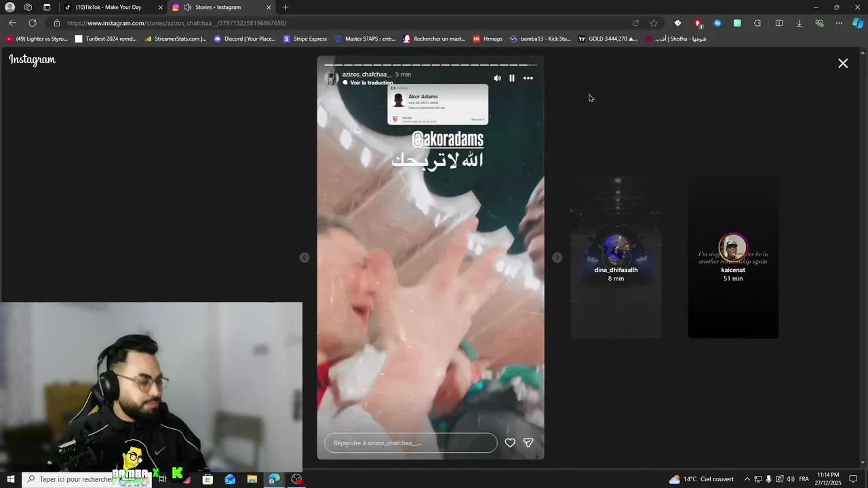
Task: Open Stripe Express bookmark
Action: pyautogui.click(x=305, y=39)
